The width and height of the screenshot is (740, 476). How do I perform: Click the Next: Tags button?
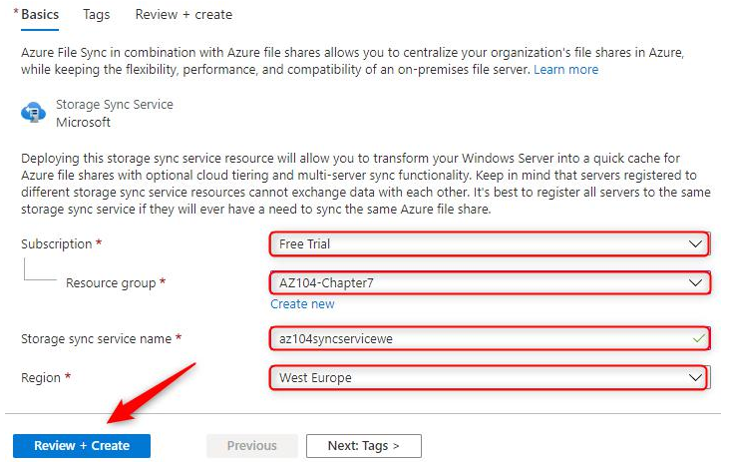coord(363,446)
